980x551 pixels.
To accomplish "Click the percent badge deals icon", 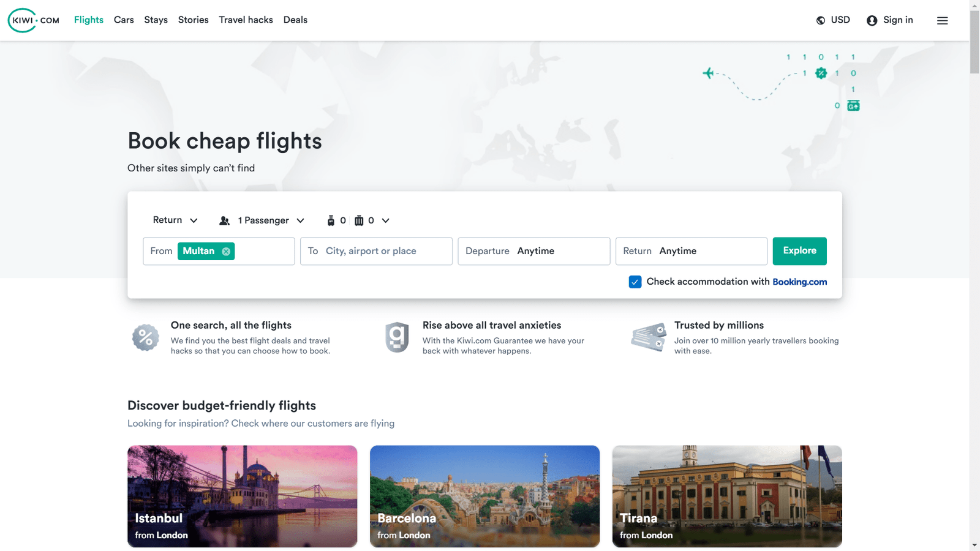I will coord(146,337).
